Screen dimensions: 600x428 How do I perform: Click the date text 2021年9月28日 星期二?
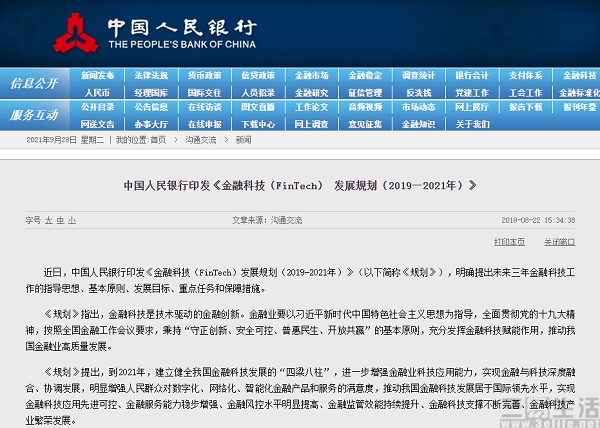65,140
